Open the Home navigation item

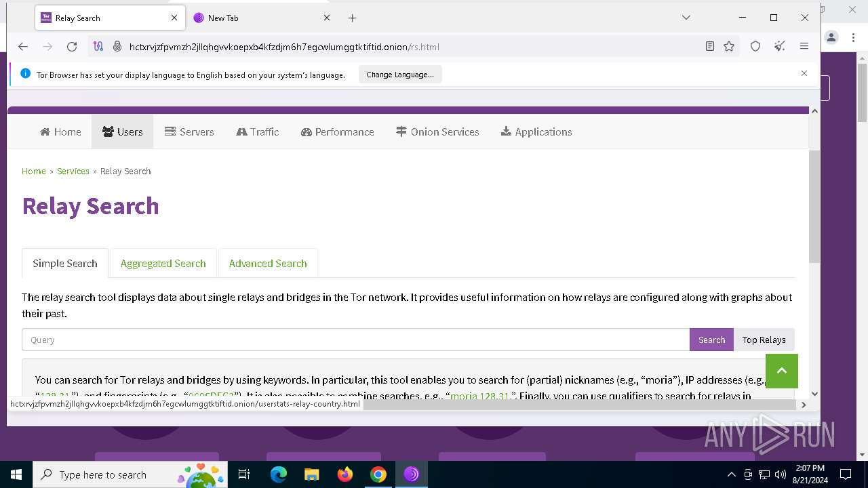(x=60, y=131)
